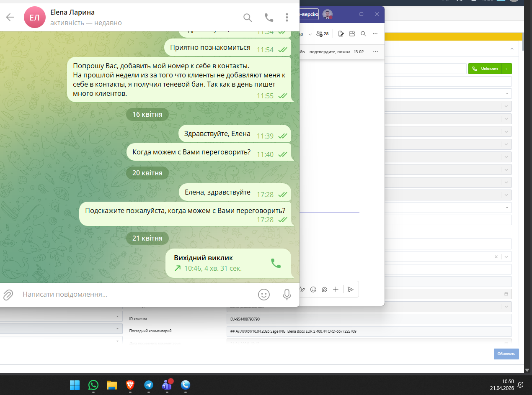The width and height of the screenshot is (532, 395).
Task: Open topmost CRM dropdown under Unknown button
Action: pyautogui.click(x=506, y=94)
